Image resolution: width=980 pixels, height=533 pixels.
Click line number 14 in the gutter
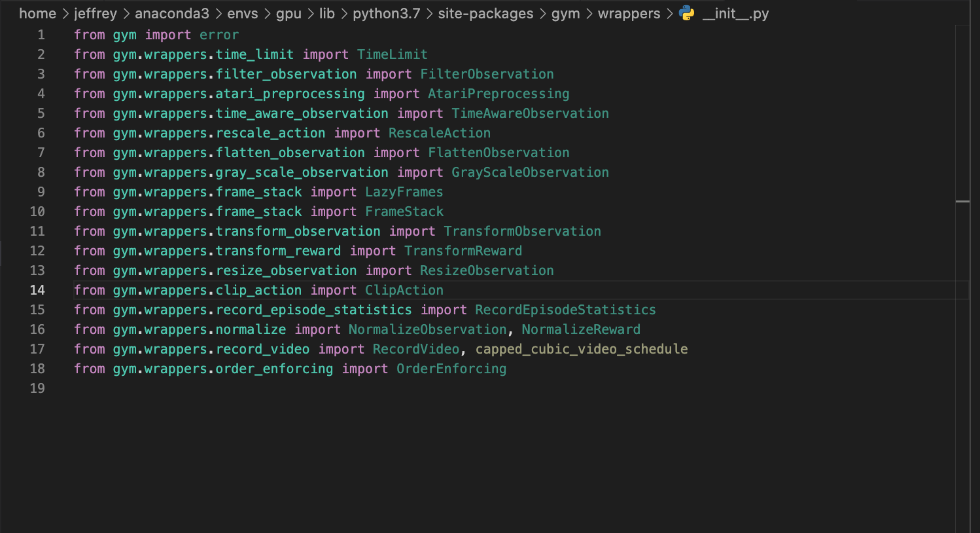37,290
